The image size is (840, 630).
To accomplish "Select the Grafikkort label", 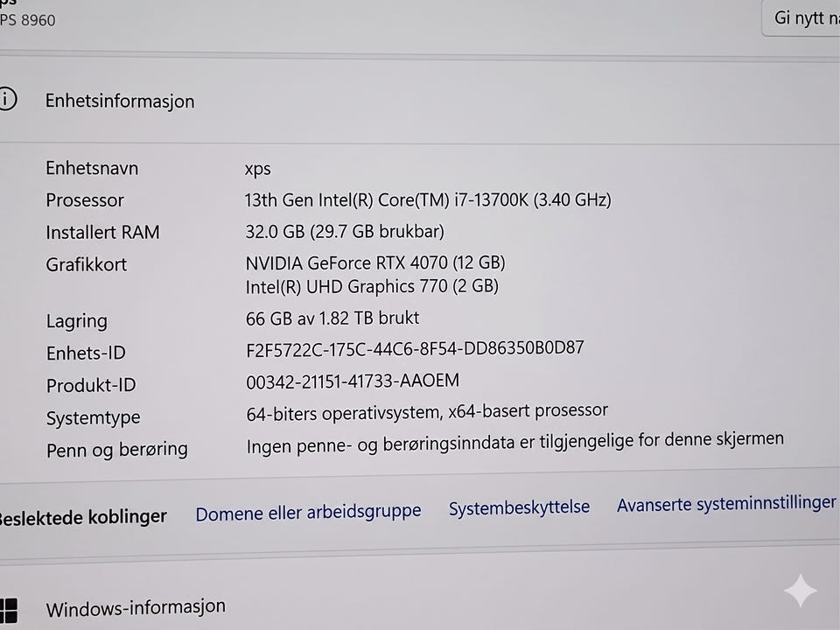I will 87,264.
